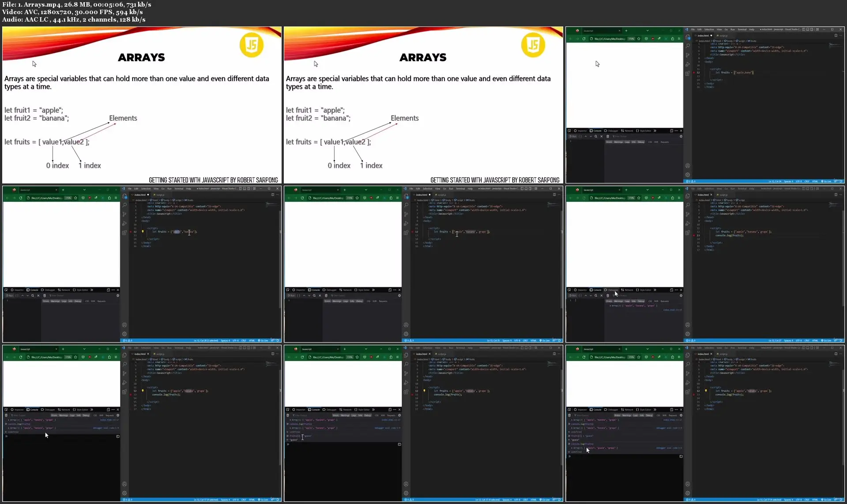The image size is (847, 504).
Task: Open the first ARRAYS slide thumbnail
Action: (x=142, y=105)
